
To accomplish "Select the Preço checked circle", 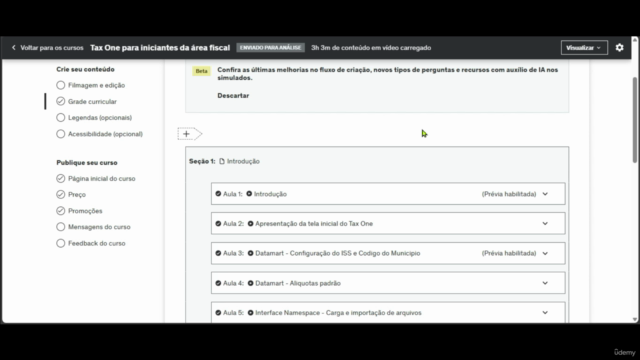I will (x=60, y=194).
